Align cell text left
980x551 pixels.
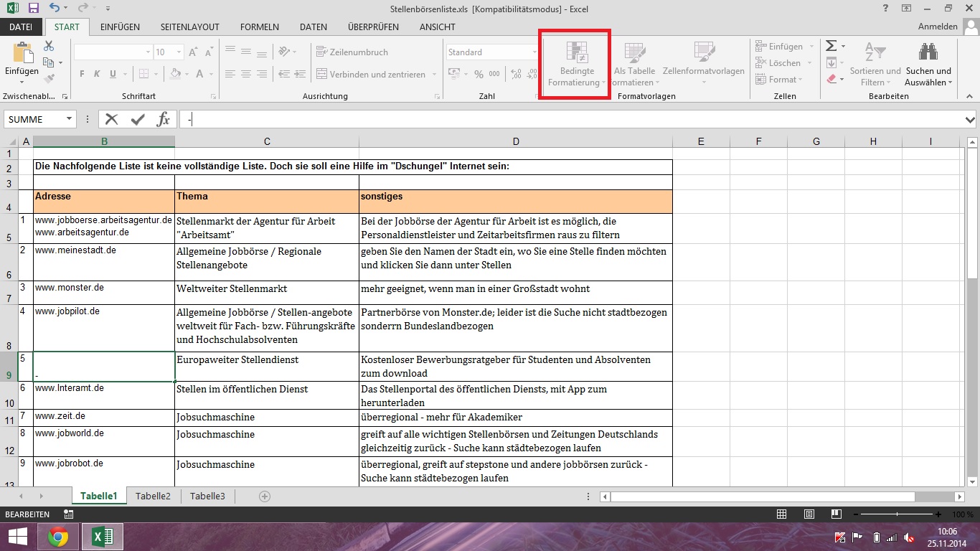coord(230,74)
